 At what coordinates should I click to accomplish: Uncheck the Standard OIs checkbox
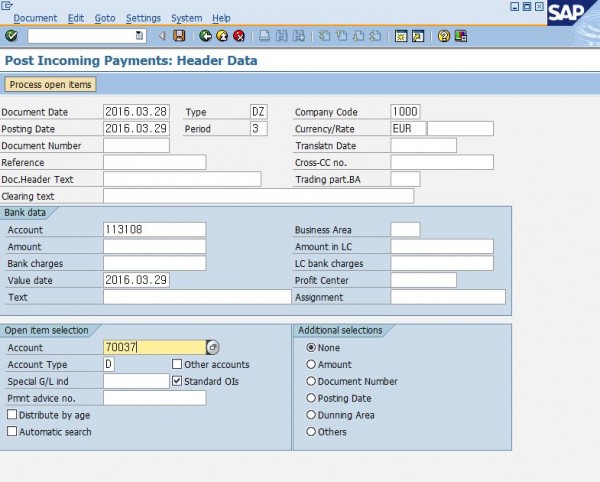pyautogui.click(x=177, y=381)
